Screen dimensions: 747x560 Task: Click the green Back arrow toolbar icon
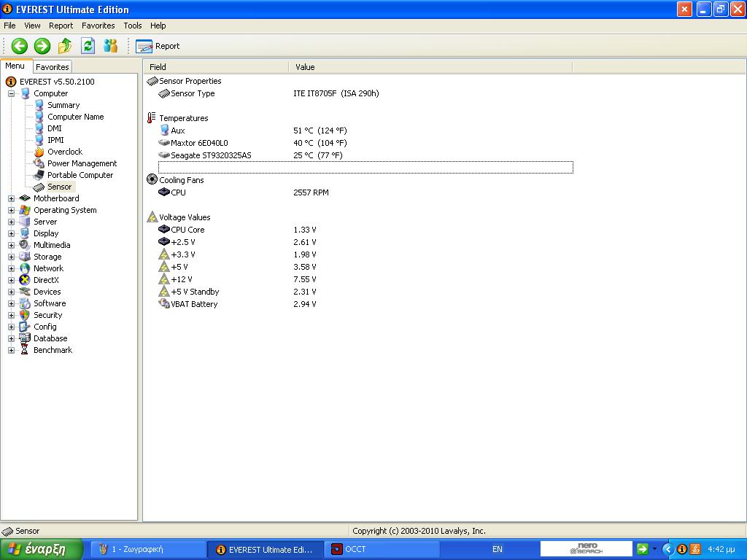pyautogui.click(x=20, y=46)
